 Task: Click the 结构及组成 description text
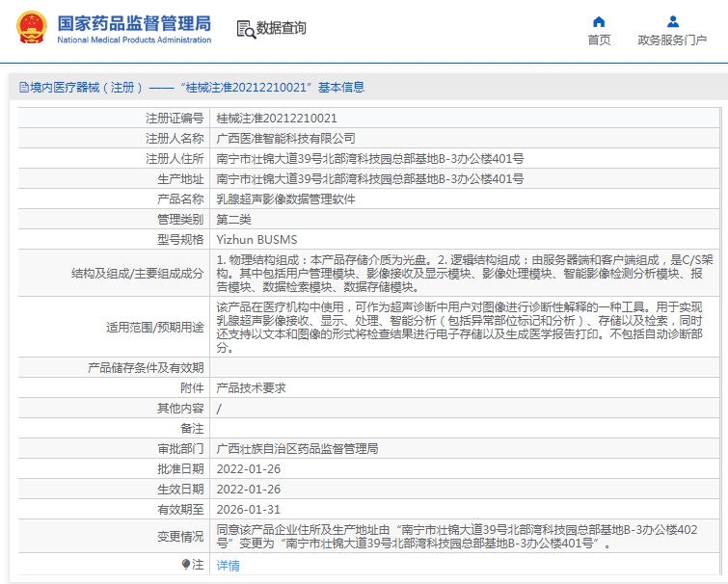(465, 274)
